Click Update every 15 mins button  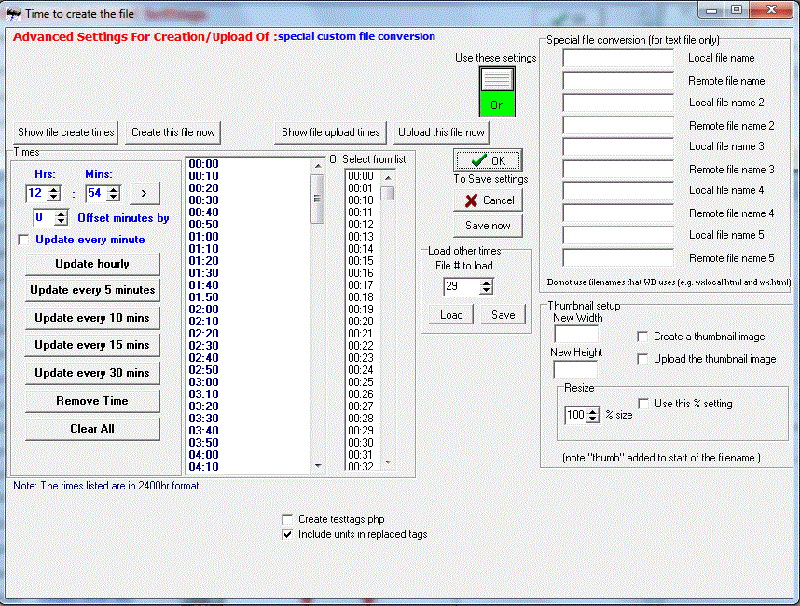pyautogui.click(x=92, y=345)
